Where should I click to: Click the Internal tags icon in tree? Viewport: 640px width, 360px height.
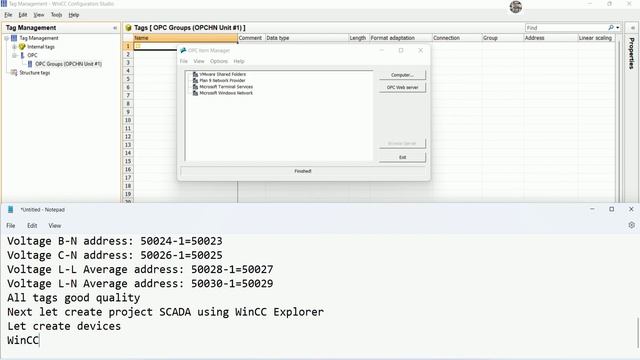coord(22,47)
